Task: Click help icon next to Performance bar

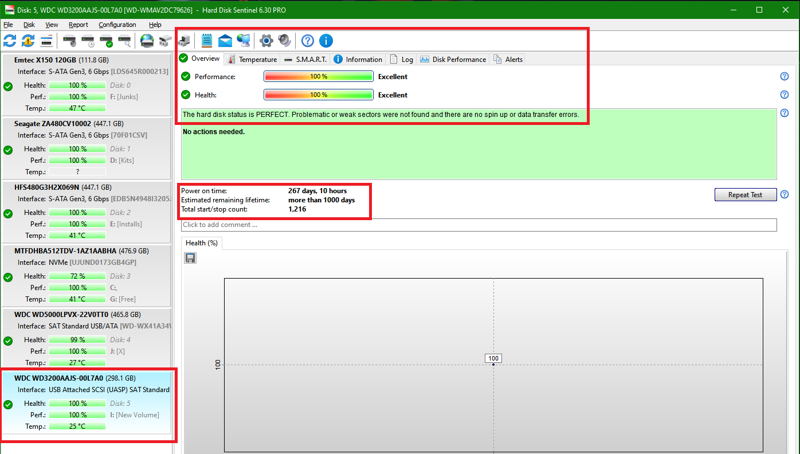Action: tap(784, 77)
